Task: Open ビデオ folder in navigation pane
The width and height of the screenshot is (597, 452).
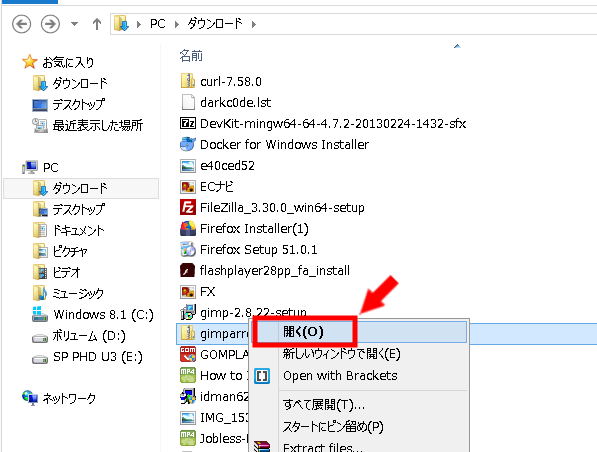Action: coord(67,272)
